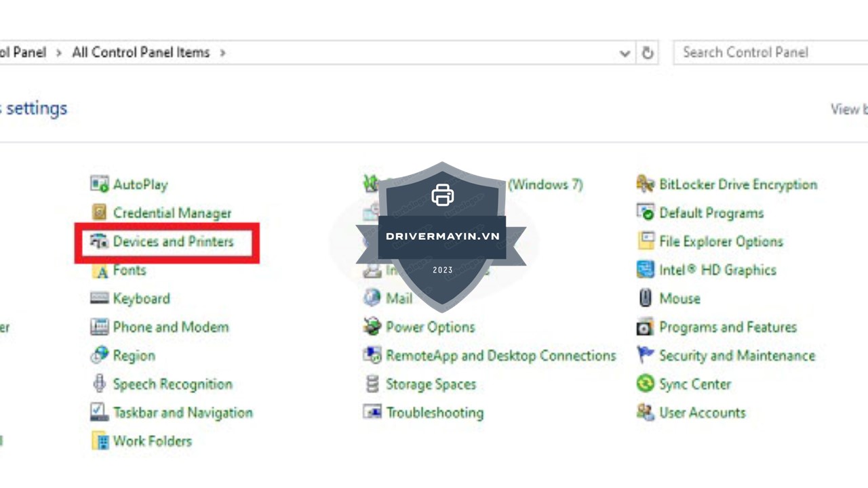
Task: Click the Devices and Printers icon
Action: (100, 241)
